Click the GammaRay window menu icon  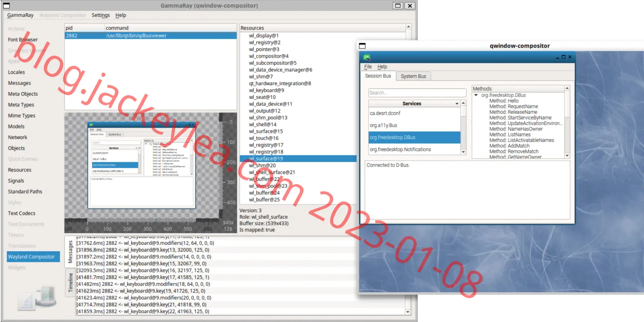6,6
